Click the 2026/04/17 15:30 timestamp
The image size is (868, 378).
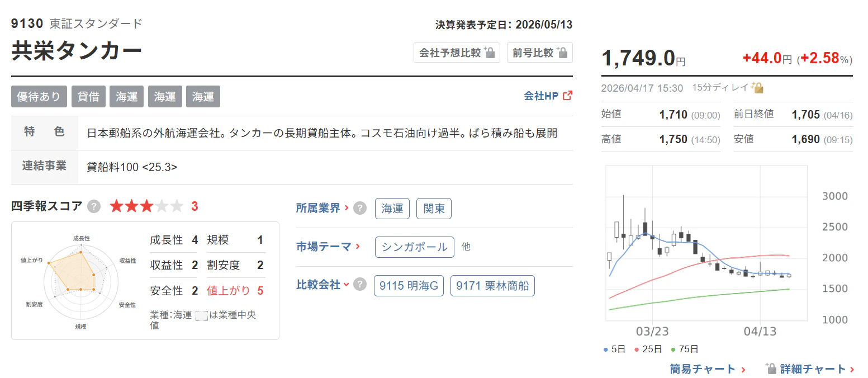click(642, 88)
